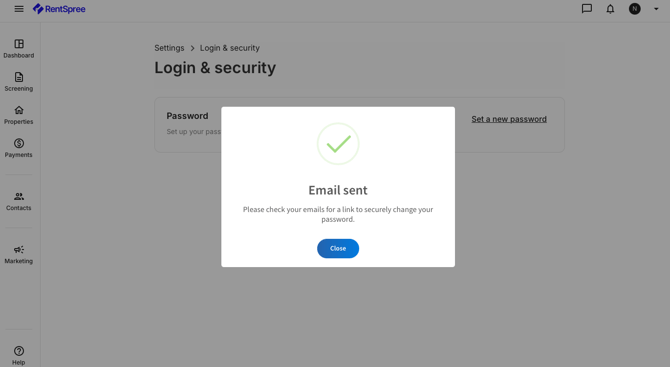The height and width of the screenshot is (367, 670).
Task: Expand the account dropdown arrow
Action: 656,9
